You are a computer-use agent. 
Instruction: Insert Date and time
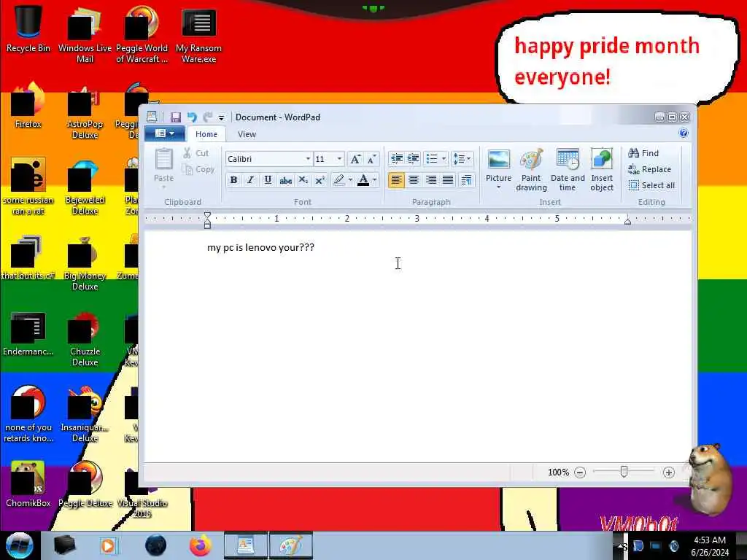(x=568, y=169)
